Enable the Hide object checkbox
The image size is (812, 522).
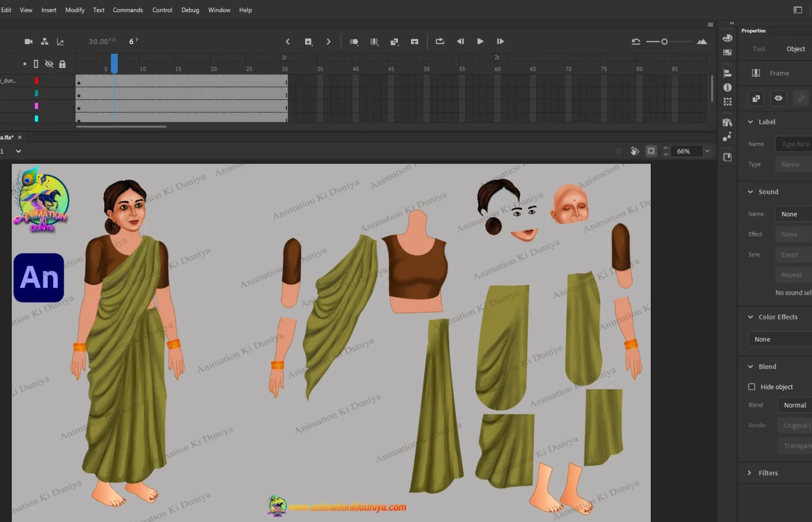pos(752,387)
